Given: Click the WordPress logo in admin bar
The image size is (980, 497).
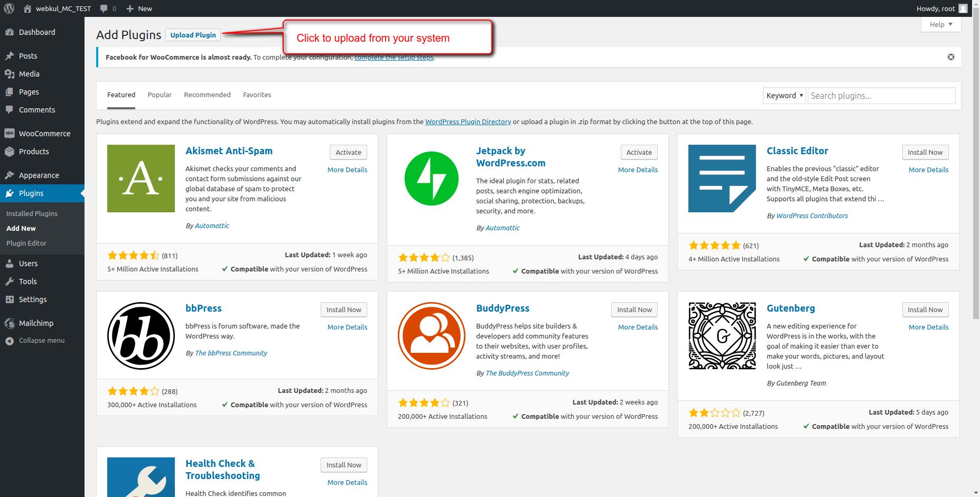Looking at the screenshot, I should (x=9, y=8).
